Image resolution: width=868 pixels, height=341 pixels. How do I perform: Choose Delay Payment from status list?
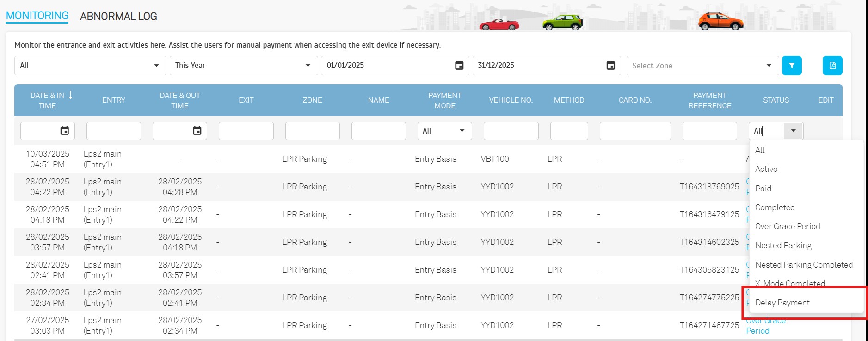[782, 303]
